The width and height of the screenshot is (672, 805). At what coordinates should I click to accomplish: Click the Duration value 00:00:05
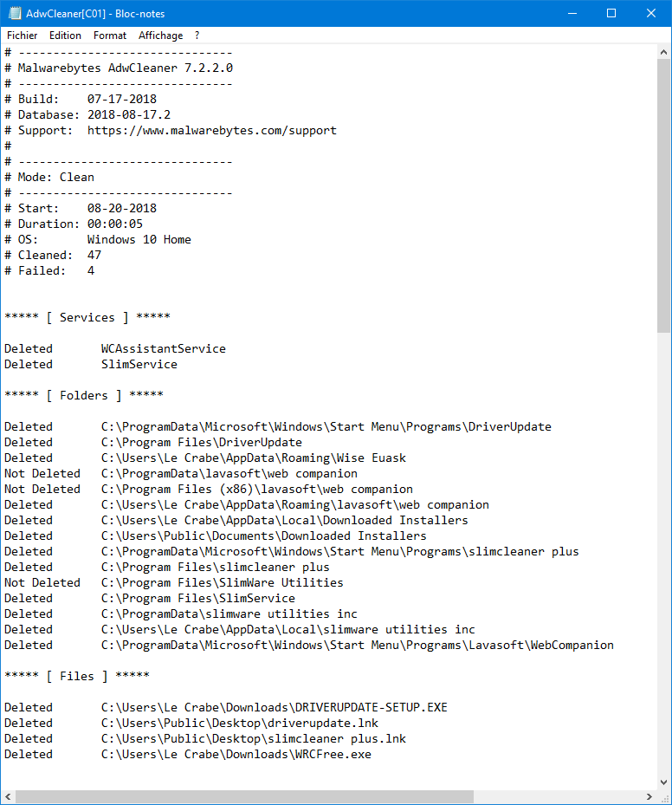click(x=115, y=224)
